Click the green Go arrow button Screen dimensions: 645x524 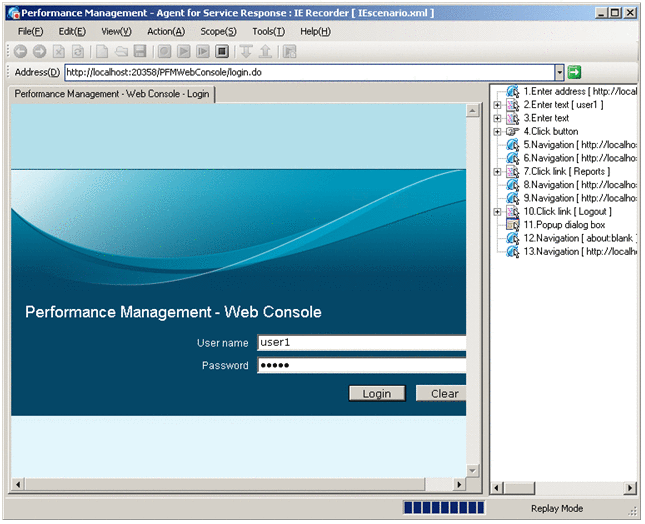tap(575, 72)
